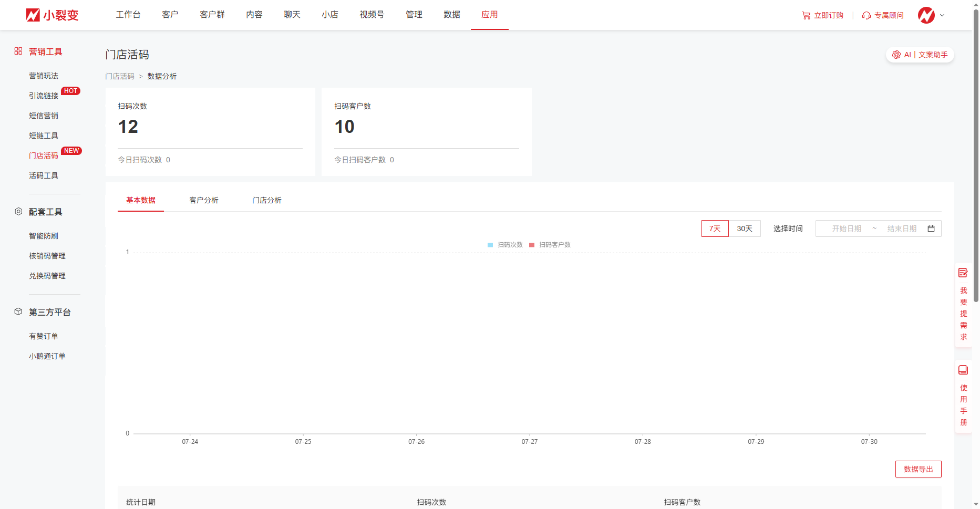Image resolution: width=980 pixels, height=509 pixels.
Task: Select the 30天 time range option
Action: [x=744, y=229]
